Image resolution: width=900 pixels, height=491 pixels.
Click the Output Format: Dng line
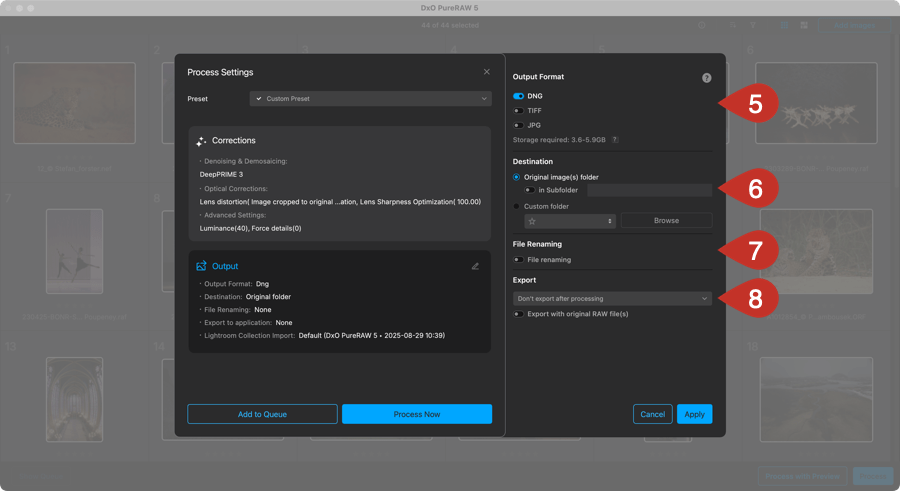click(236, 284)
